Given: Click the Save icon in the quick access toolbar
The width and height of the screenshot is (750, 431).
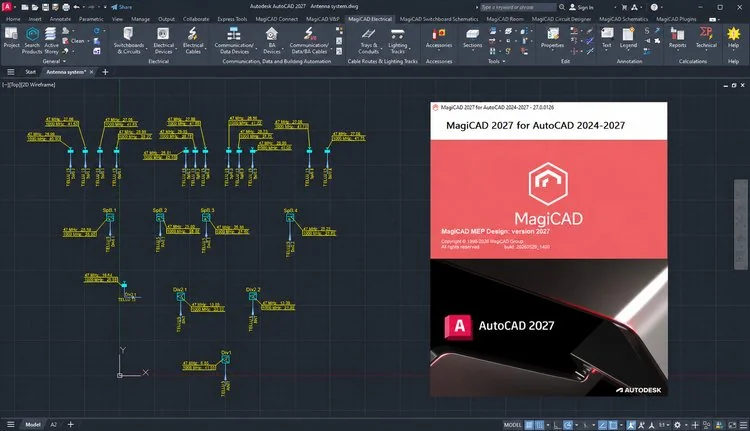Looking at the screenshot, I should click(x=45, y=7).
